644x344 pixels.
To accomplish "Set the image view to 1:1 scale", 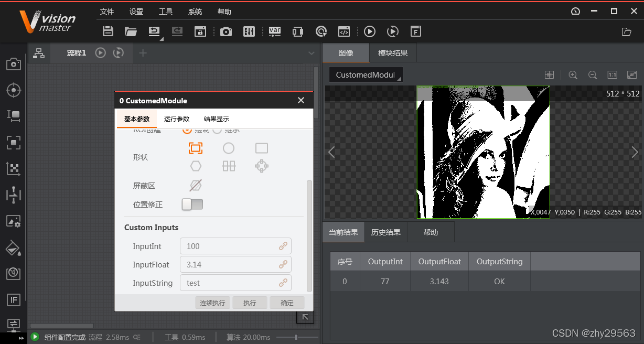I will [612, 75].
